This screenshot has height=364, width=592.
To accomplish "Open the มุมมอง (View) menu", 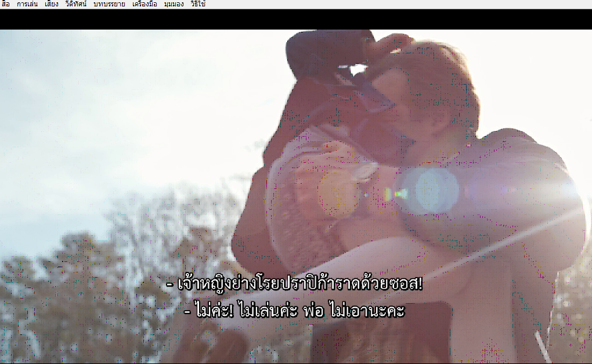I will click(174, 4).
